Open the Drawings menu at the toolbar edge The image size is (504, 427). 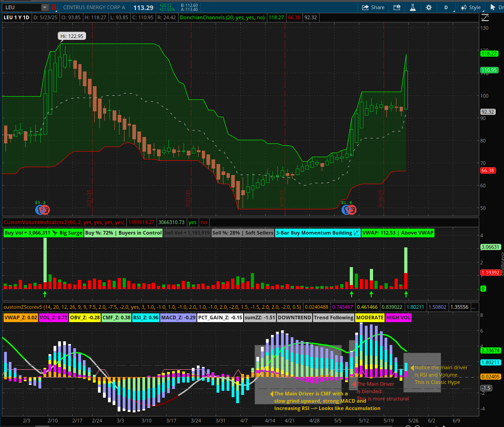click(x=497, y=7)
